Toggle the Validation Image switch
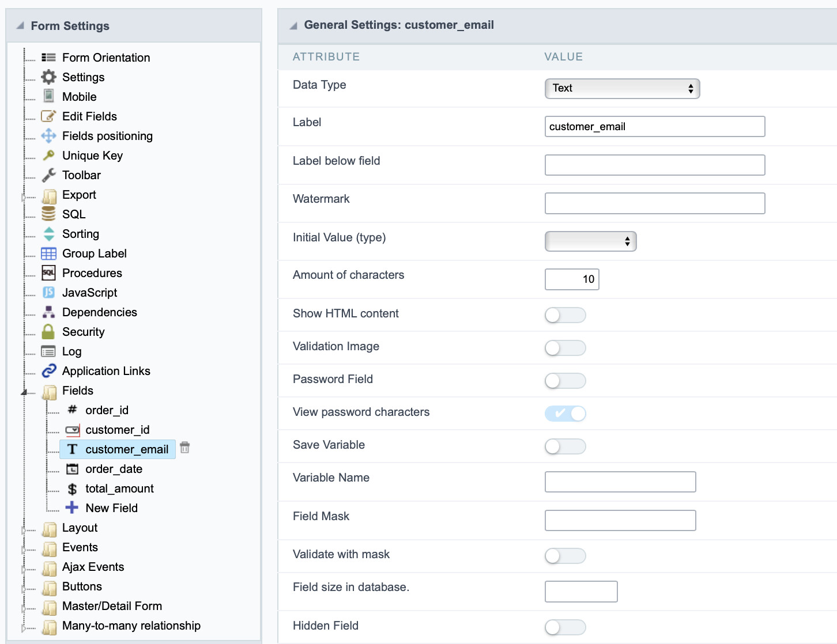 pyautogui.click(x=565, y=348)
